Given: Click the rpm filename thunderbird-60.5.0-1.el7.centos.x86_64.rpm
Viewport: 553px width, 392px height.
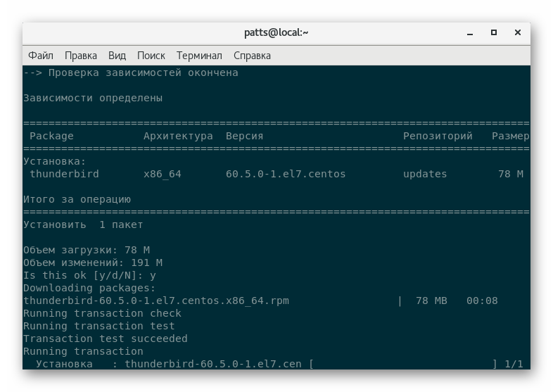Looking at the screenshot, I should coord(156,301).
